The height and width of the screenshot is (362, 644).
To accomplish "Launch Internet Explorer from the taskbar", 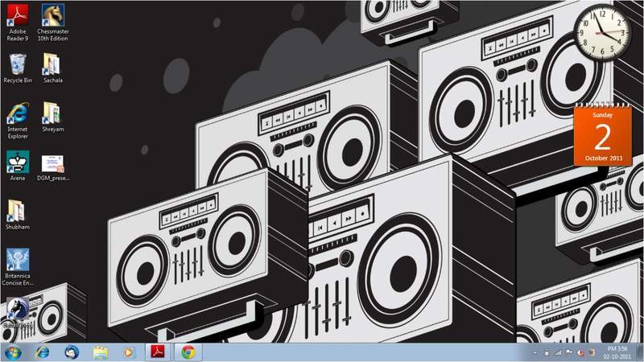I will point(42,352).
